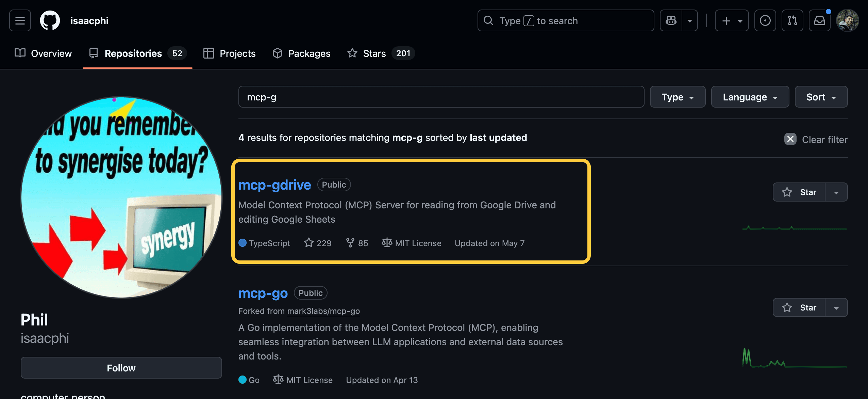Expand the Type filter dropdown

pyautogui.click(x=678, y=97)
